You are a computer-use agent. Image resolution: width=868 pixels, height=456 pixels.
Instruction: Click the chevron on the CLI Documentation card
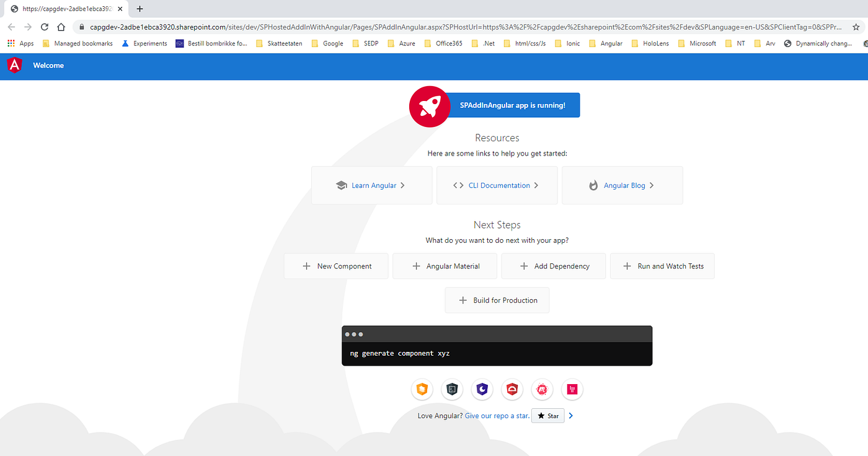(x=536, y=185)
